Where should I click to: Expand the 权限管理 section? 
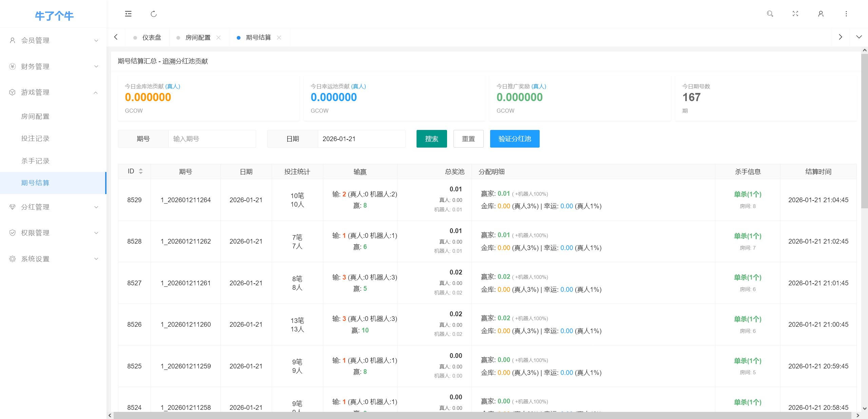tap(53, 232)
